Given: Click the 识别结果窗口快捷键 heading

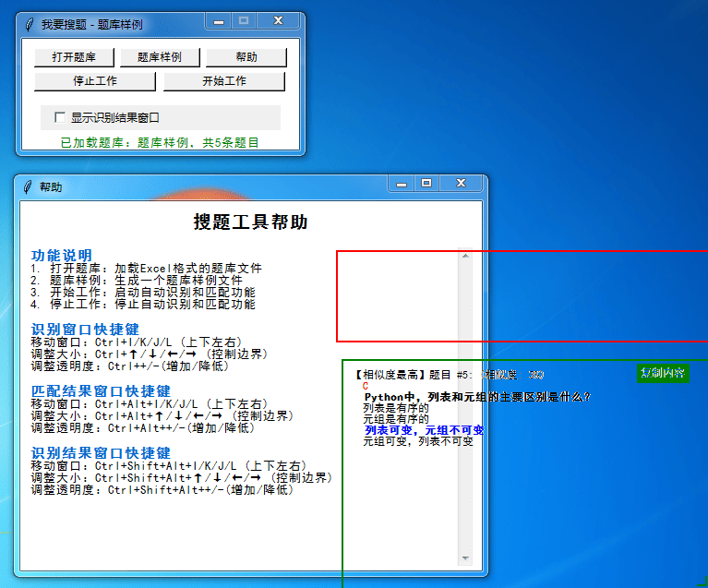Looking at the screenshot, I should pos(101,453).
